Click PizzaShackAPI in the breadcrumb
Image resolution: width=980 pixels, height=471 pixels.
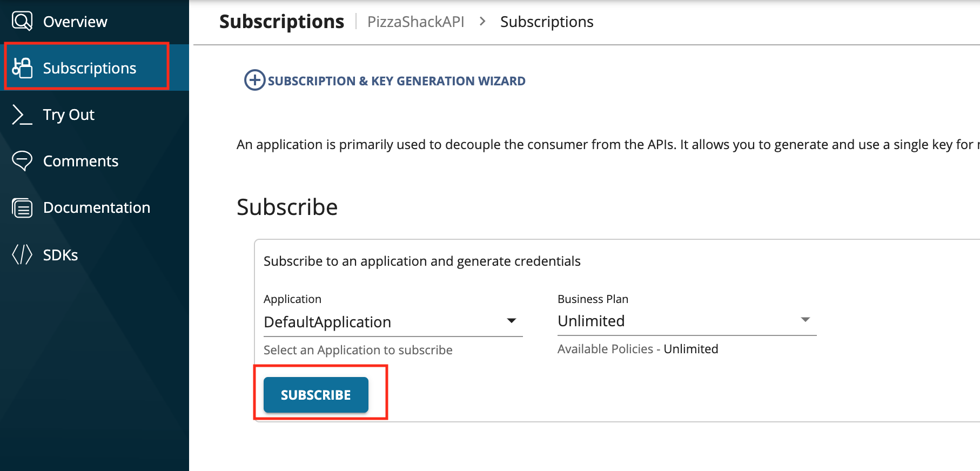(415, 22)
